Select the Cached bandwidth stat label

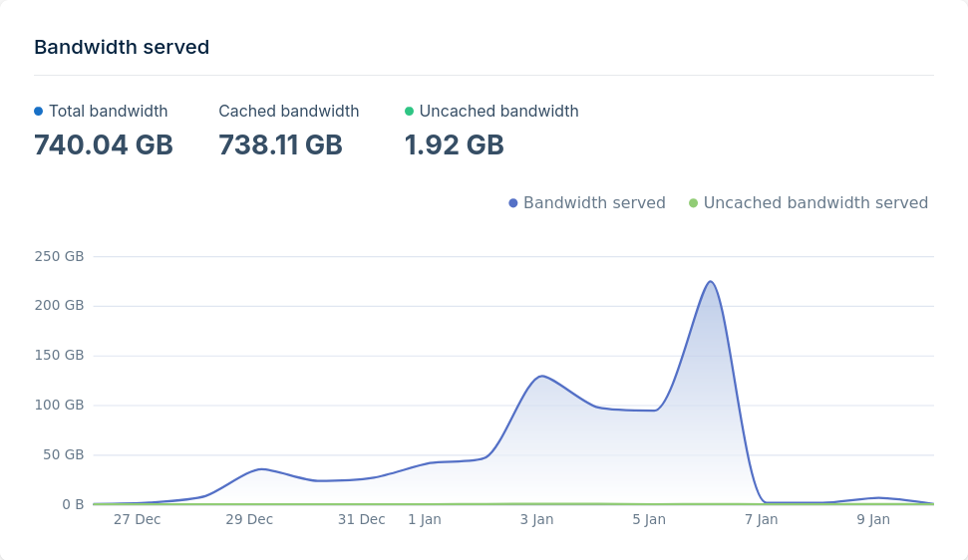[x=289, y=112]
